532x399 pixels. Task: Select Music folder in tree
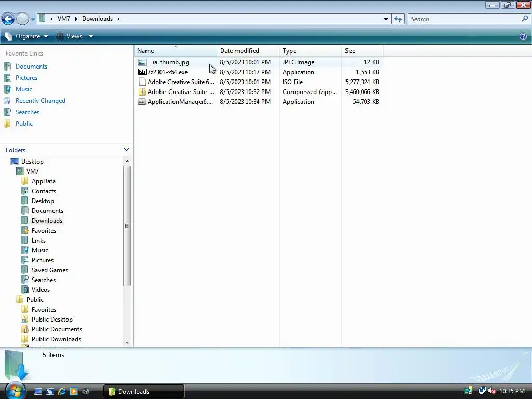click(40, 250)
